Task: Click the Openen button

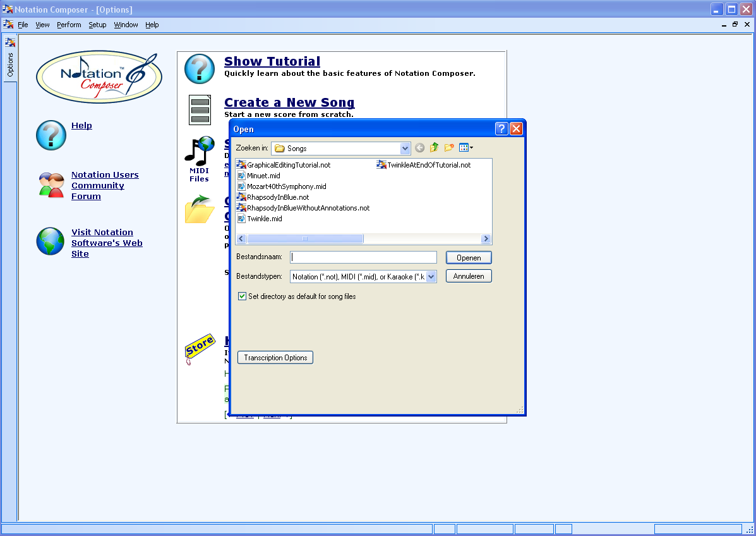Action: pos(469,258)
